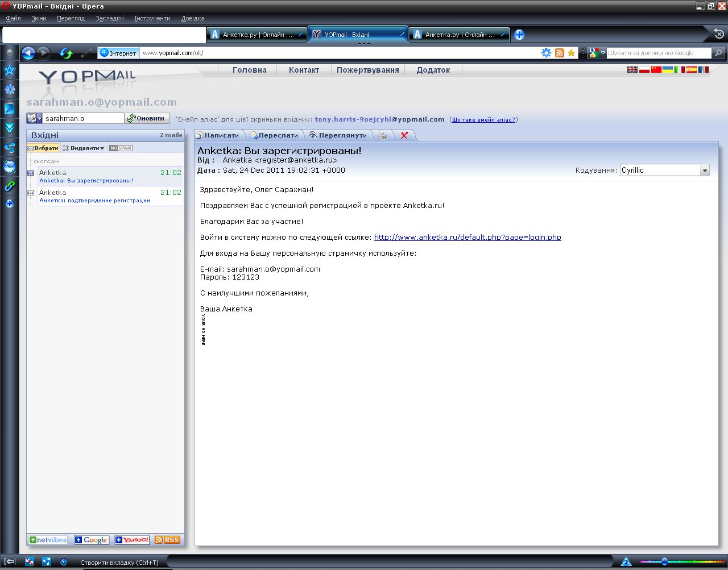Open email 'Анкетка: подтверждение регистрации'
The height and width of the screenshot is (570, 728).
point(110,196)
